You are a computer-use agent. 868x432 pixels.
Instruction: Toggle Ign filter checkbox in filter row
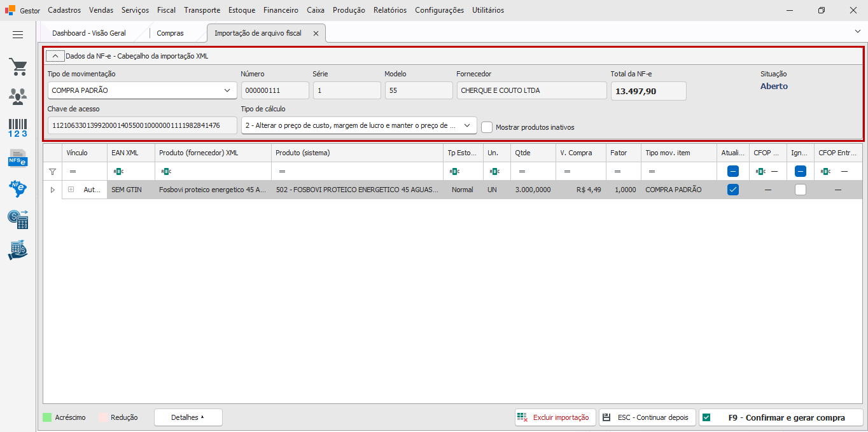[801, 171]
